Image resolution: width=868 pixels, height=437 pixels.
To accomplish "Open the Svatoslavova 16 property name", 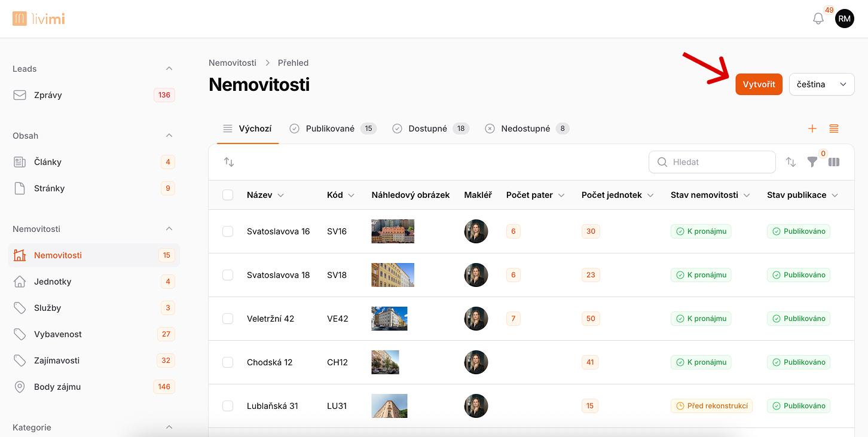I will point(279,231).
